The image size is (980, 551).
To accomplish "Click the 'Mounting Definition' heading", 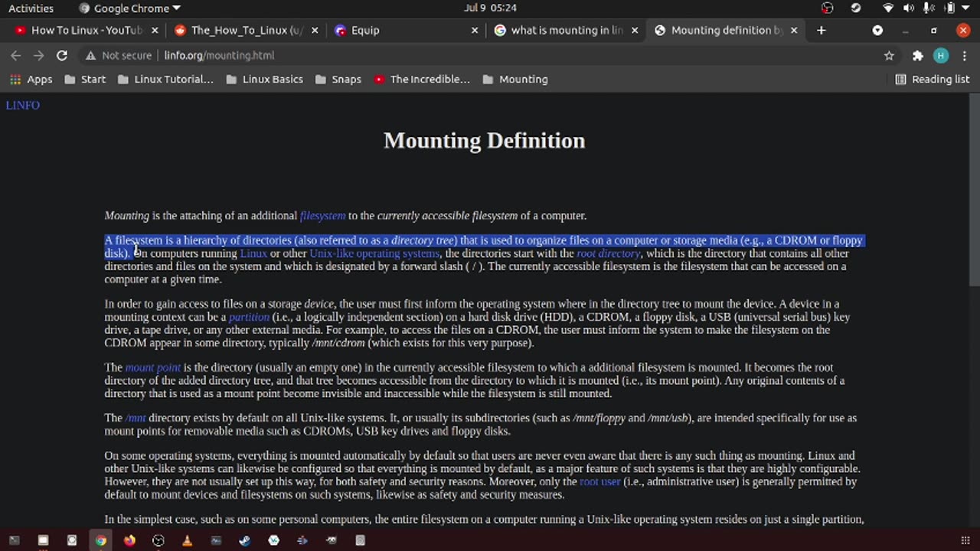I will tap(484, 140).
